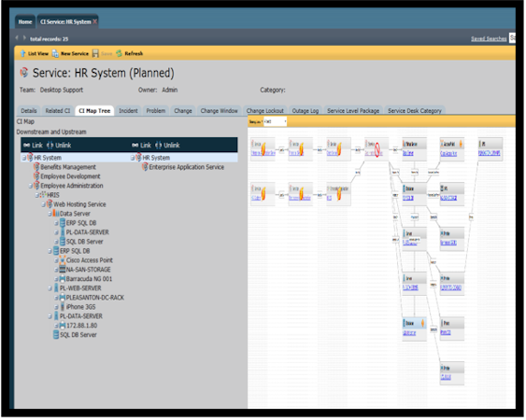Image resolution: width=526 pixels, height=420 pixels.
Task: Click the Save disk icon
Action: coord(95,53)
